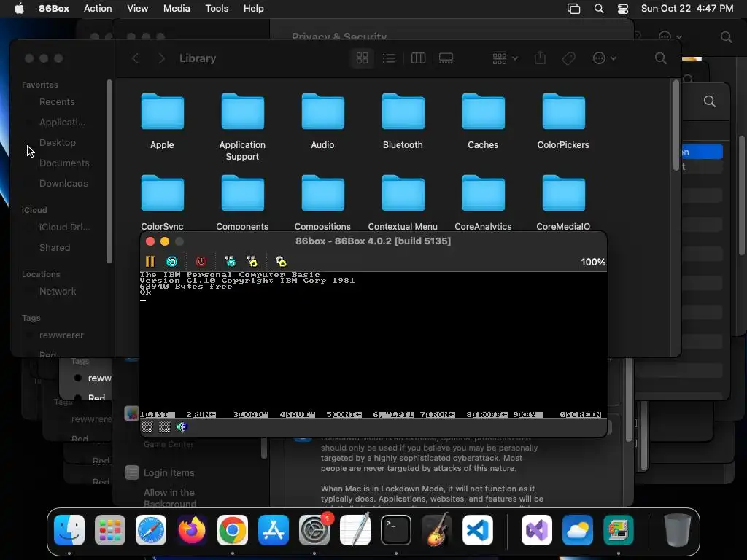Open Finder group-by dropdown
The width and height of the screenshot is (747, 560).
pyautogui.click(x=505, y=58)
